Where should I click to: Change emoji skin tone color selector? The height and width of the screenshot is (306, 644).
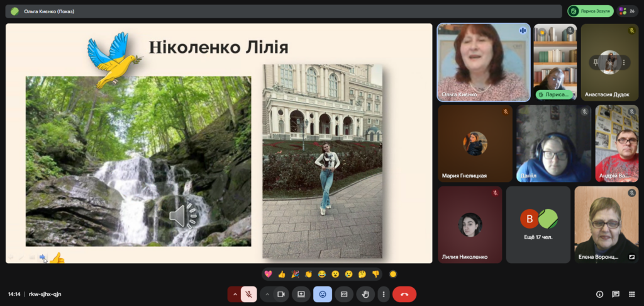tap(393, 274)
